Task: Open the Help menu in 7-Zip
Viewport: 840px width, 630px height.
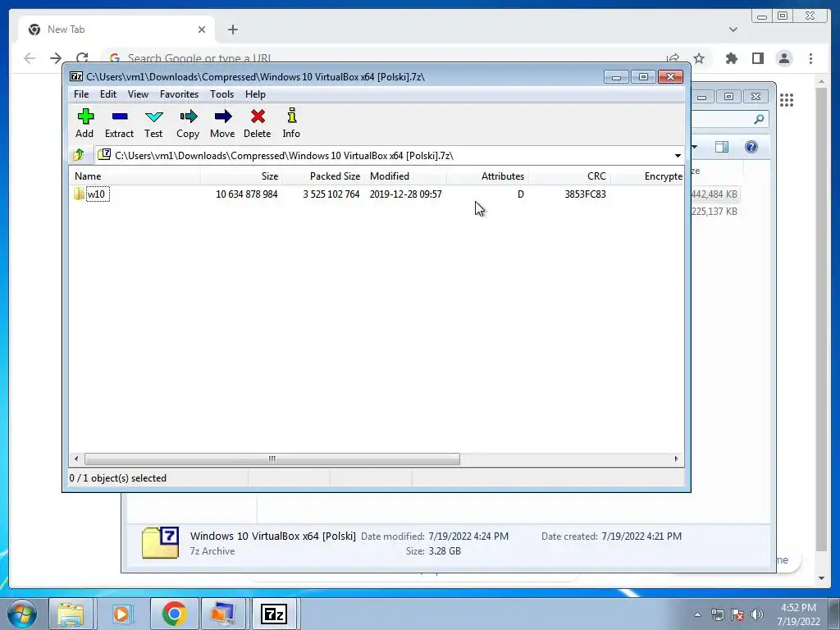Action: pyautogui.click(x=256, y=94)
